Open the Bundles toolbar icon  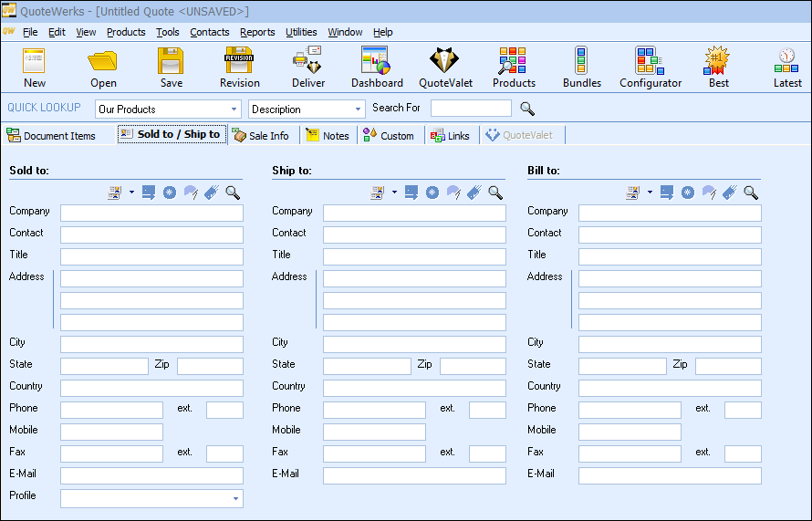point(581,67)
